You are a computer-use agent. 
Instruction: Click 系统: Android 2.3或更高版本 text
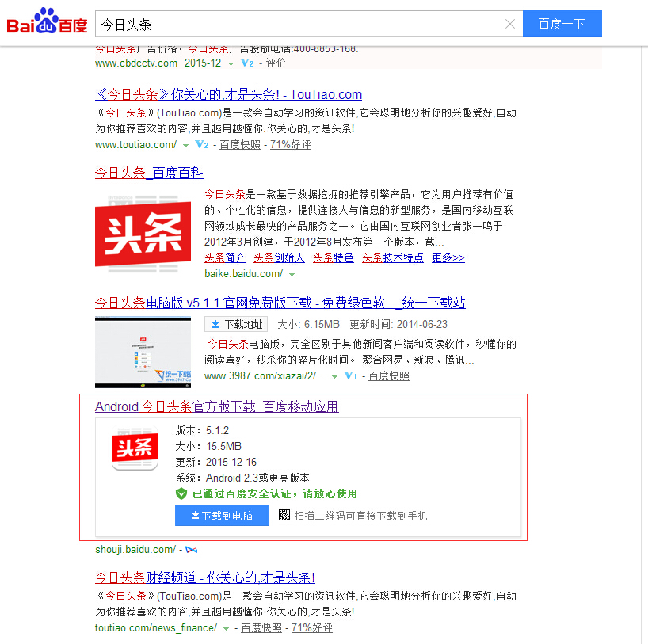242,478
